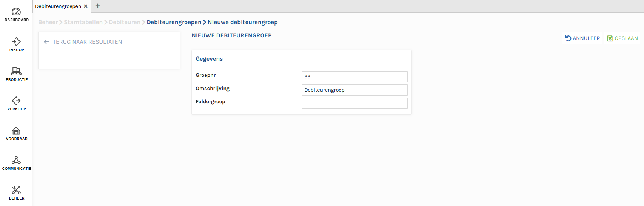Click the Inkoop arrow icon
644x206 pixels.
16,41
